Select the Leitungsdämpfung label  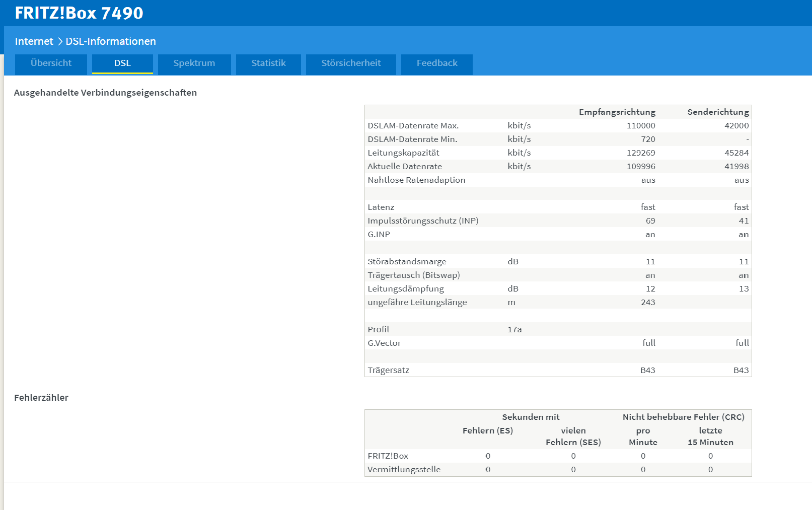pyautogui.click(x=406, y=289)
